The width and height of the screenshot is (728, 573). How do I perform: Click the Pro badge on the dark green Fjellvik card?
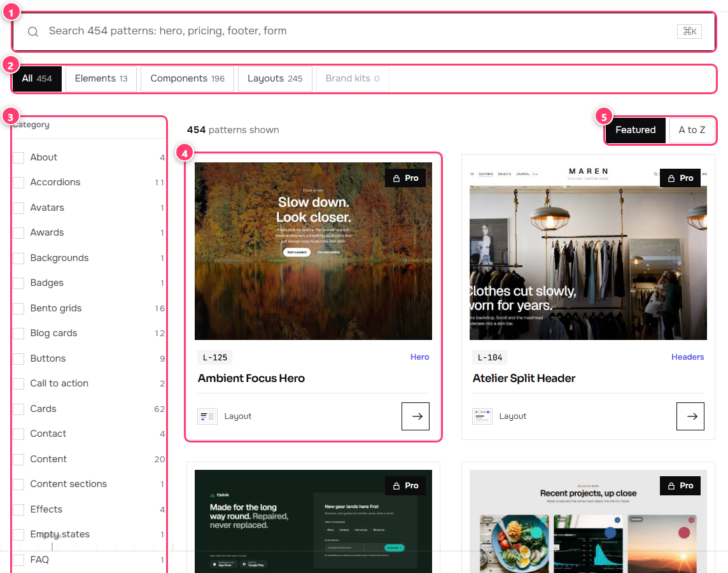(x=405, y=486)
